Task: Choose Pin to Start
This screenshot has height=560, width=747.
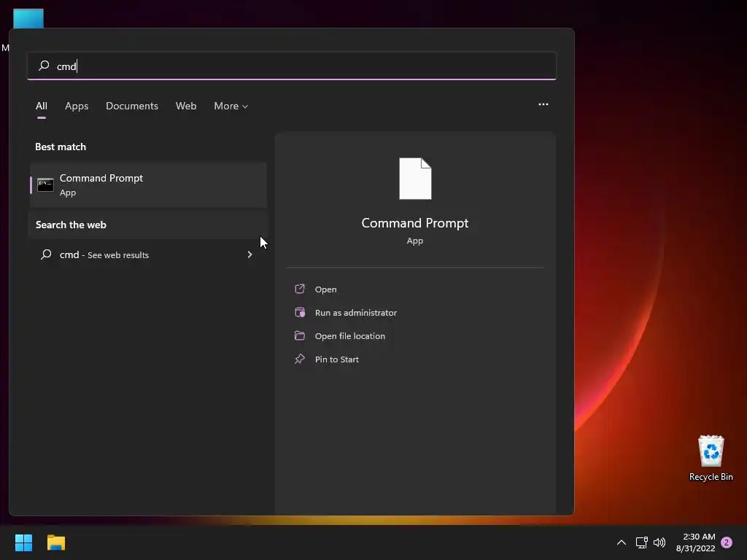Action: click(336, 359)
